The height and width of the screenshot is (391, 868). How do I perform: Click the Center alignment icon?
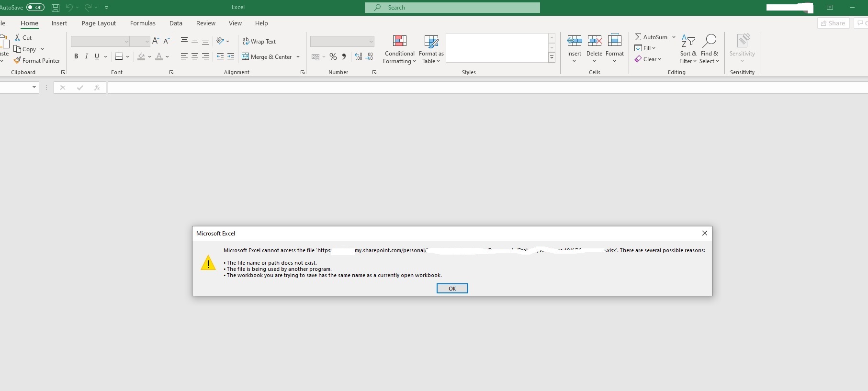(195, 56)
